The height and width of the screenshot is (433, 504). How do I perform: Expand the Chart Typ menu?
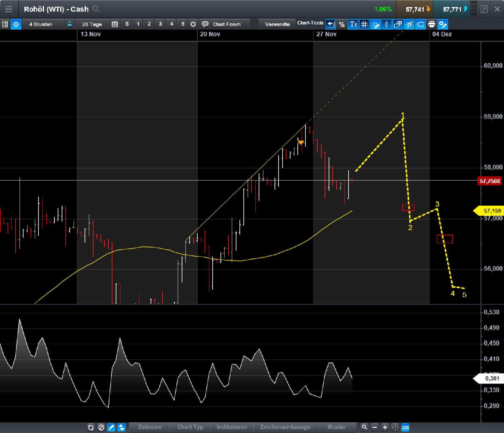tap(190, 428)
